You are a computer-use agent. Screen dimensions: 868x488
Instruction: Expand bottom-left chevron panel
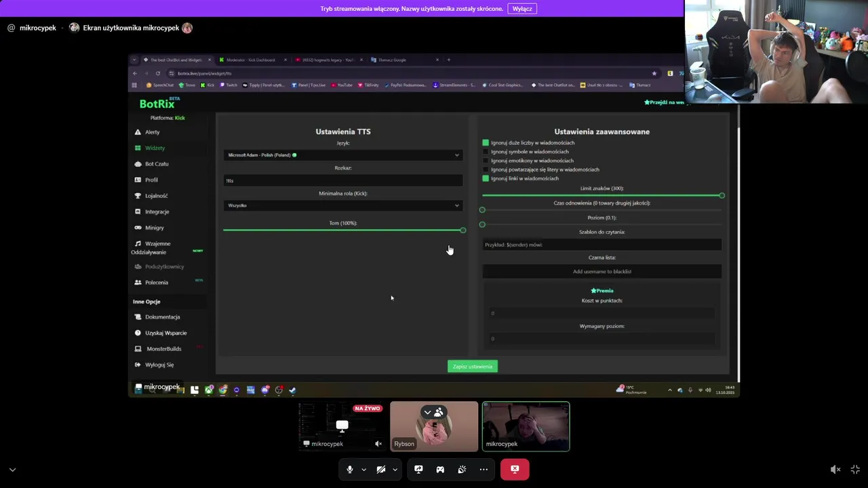(x=12, y=469)
